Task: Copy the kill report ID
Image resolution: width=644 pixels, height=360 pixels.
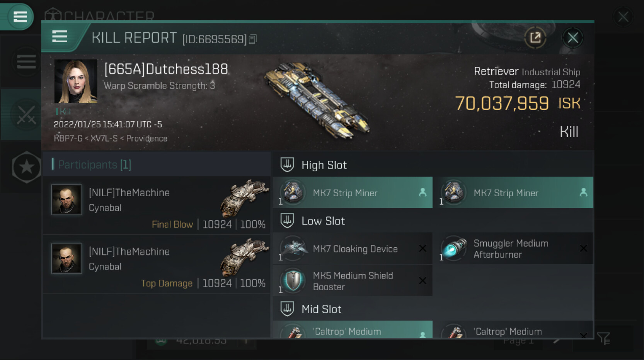Action: [252, 39]
